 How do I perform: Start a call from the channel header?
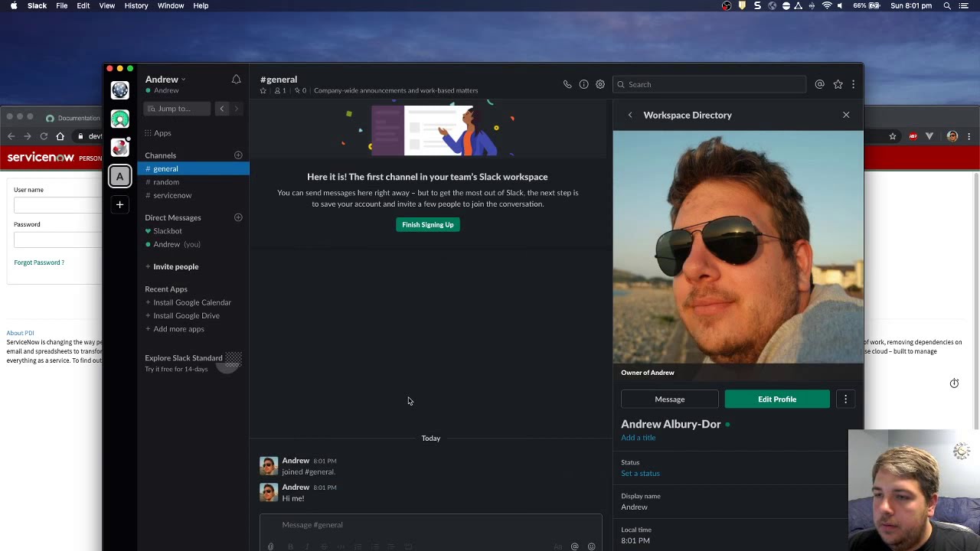[567, 84]
